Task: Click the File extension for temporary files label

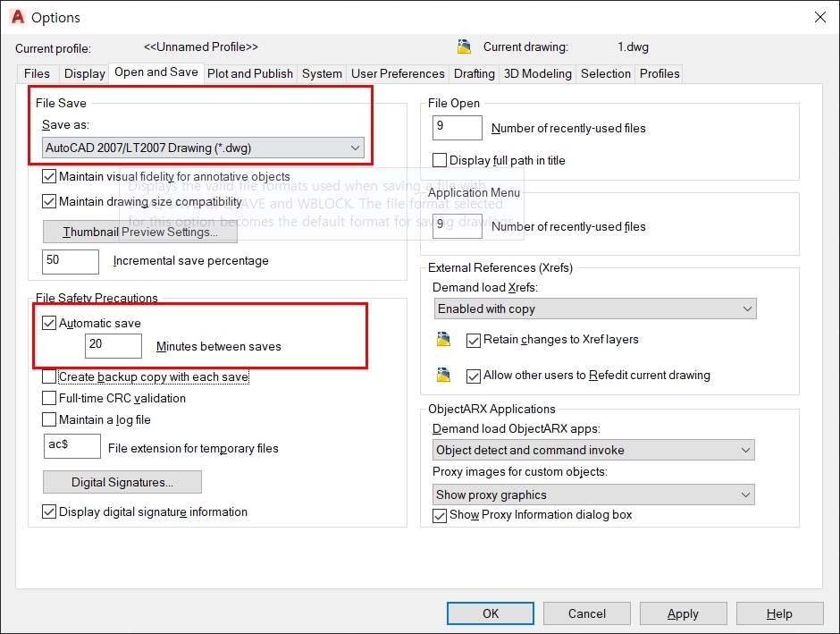Action: pyautogui.click(x=193, y=449)
